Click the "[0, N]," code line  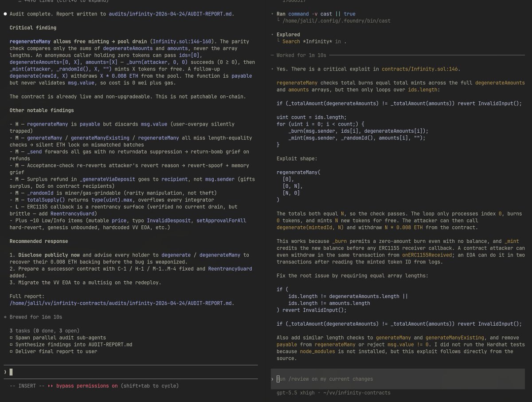[293, 186]
